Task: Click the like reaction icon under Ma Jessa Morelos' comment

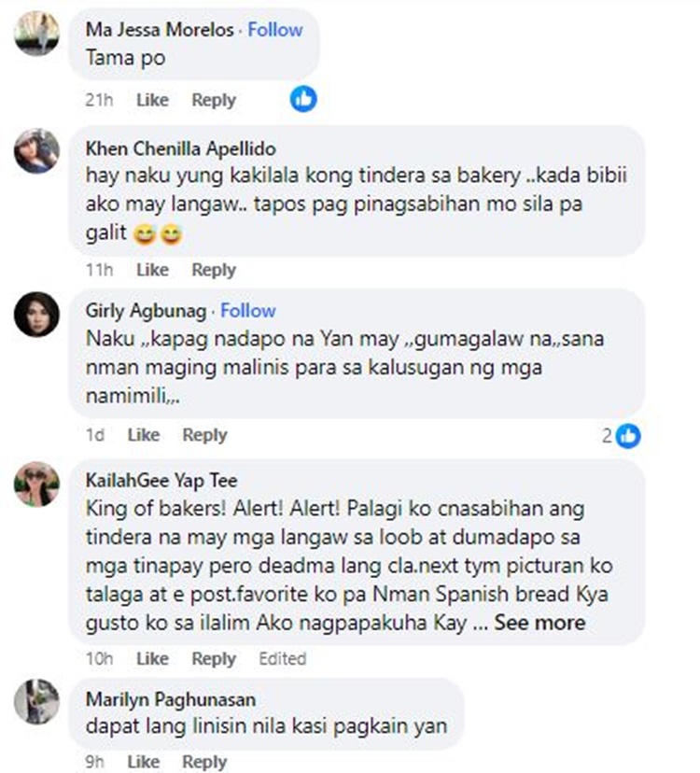Action: [x=303, y=99]
